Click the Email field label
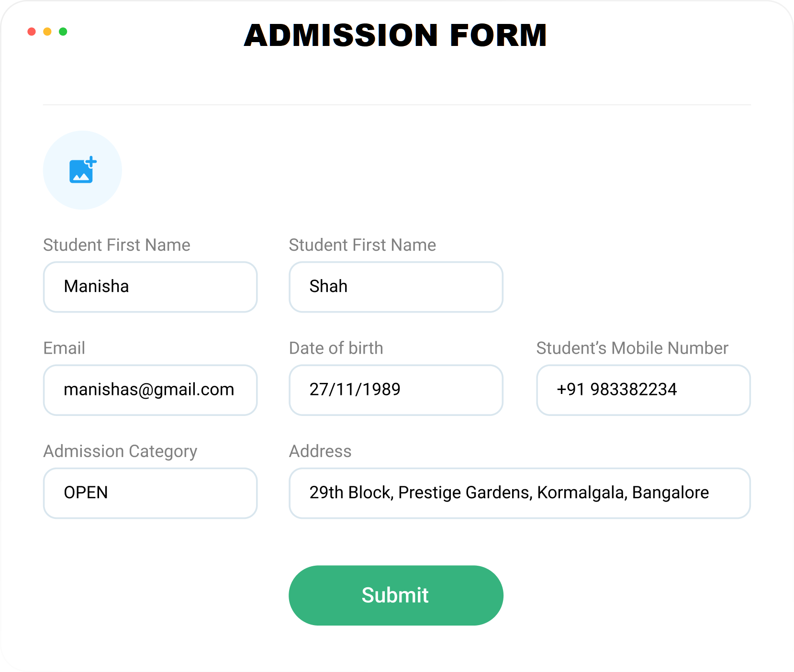The image size is (794, 672). coord(64,348)
